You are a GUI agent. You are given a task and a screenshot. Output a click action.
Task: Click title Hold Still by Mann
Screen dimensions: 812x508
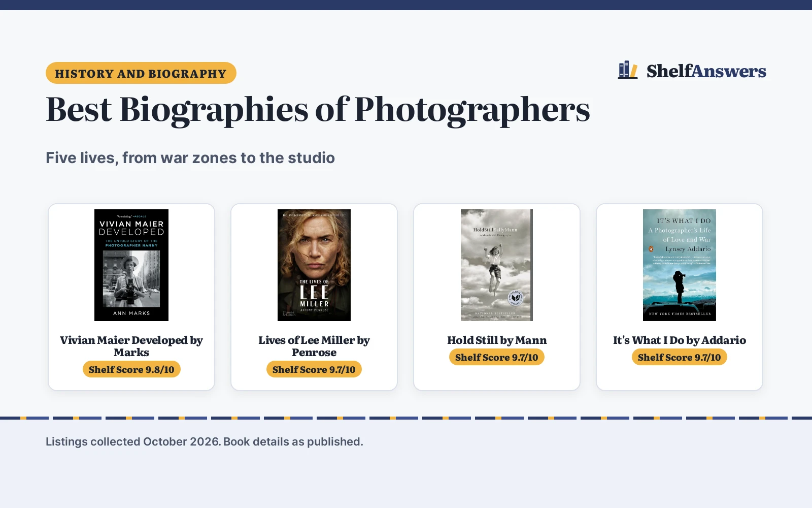[497, 340]
